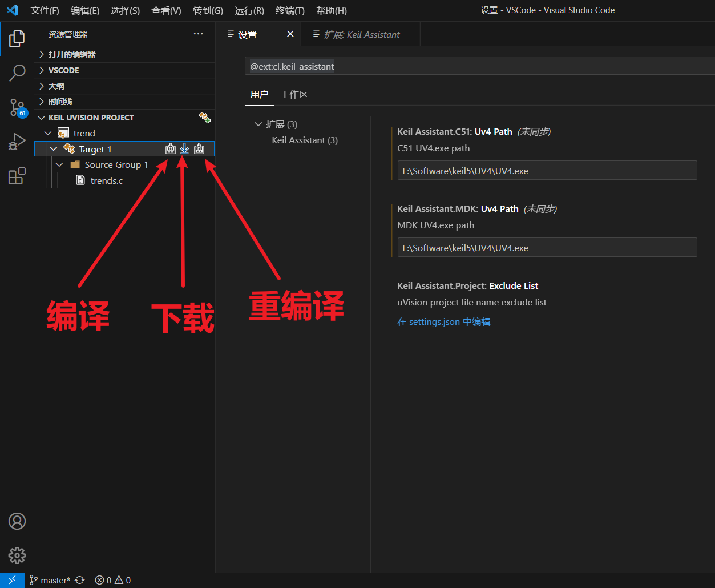Click the trends.c file icon
This screenshot has width=715, height=588.
coord(80,180)
